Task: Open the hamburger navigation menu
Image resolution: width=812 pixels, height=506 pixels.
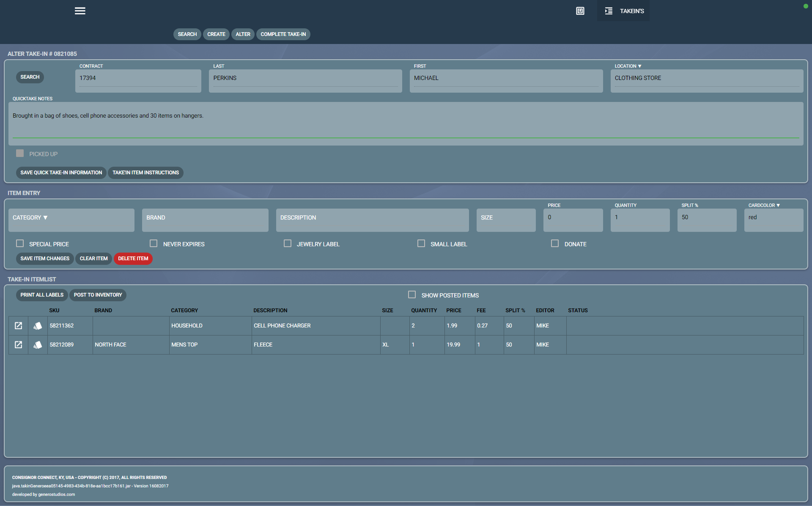Action: pos(80,11)
